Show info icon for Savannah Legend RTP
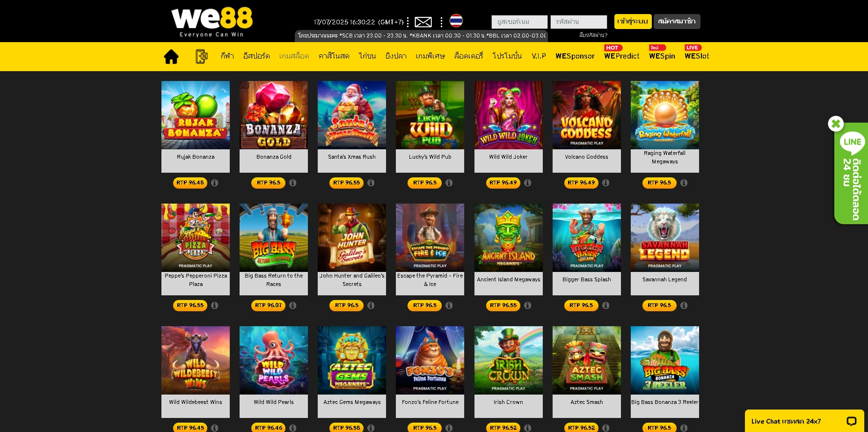 point(684,305)
